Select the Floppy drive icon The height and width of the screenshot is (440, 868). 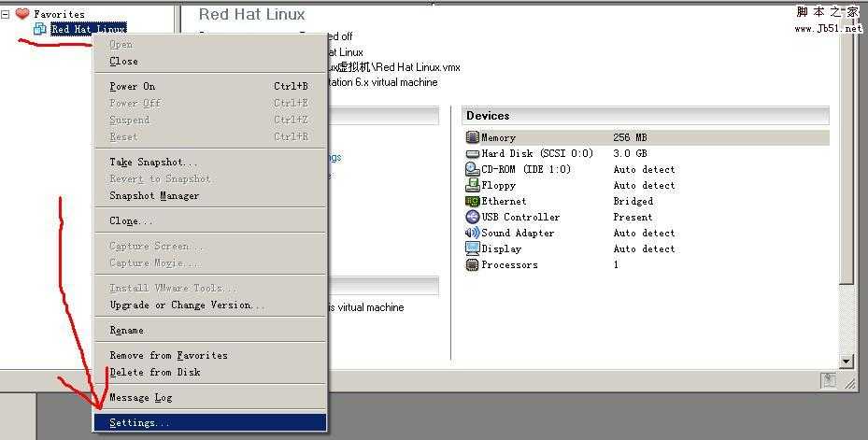(472, 185)
